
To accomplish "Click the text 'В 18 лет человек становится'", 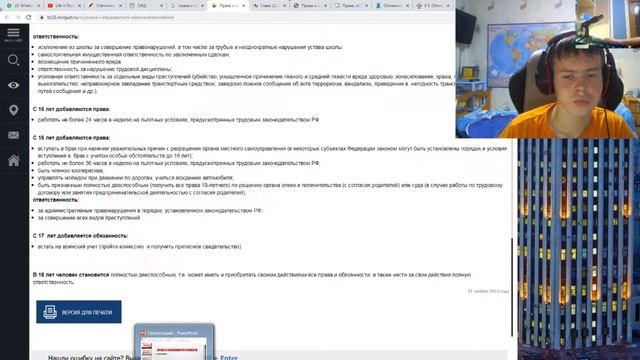I will pos(71,275).
